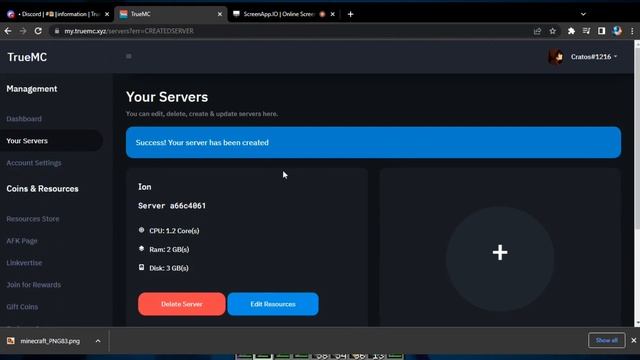Click the Ion server name

pyautogui.click(x=144, y=187)
